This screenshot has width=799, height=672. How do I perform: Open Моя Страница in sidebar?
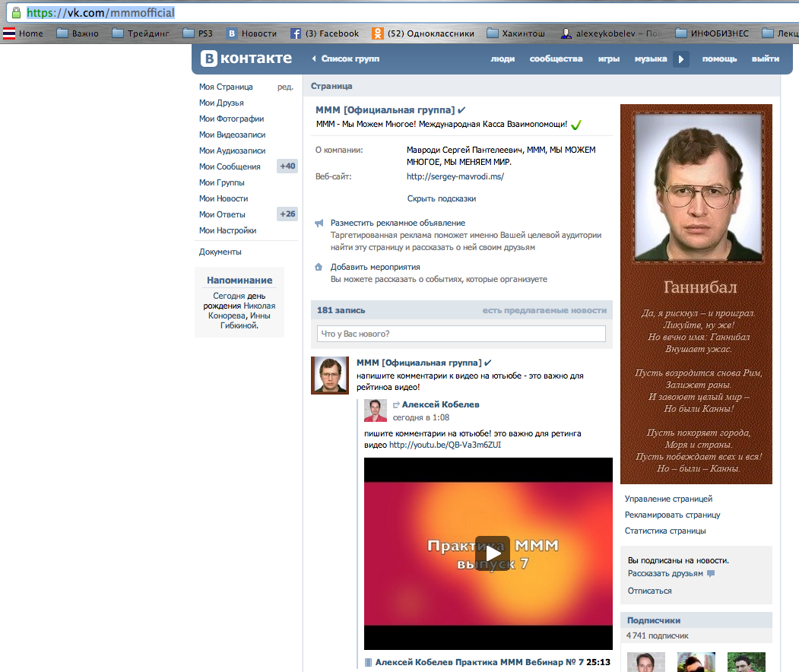point(226,87)
